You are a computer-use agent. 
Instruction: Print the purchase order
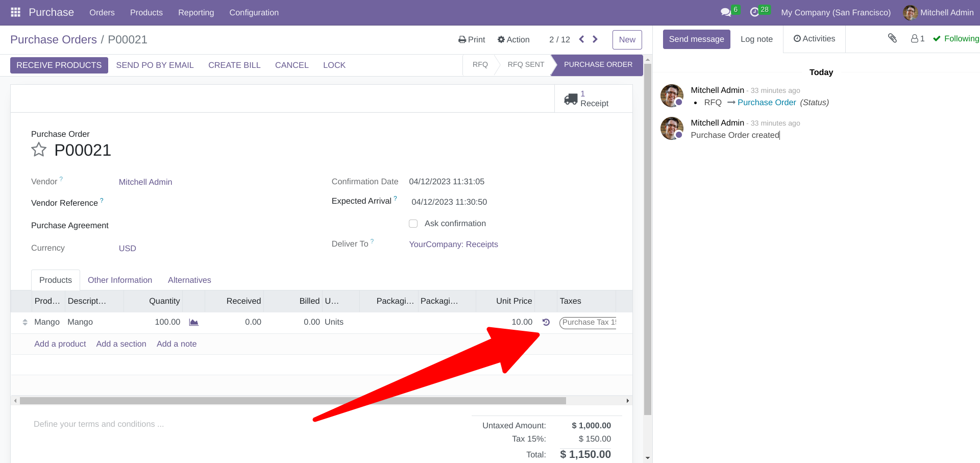point(471,39)
